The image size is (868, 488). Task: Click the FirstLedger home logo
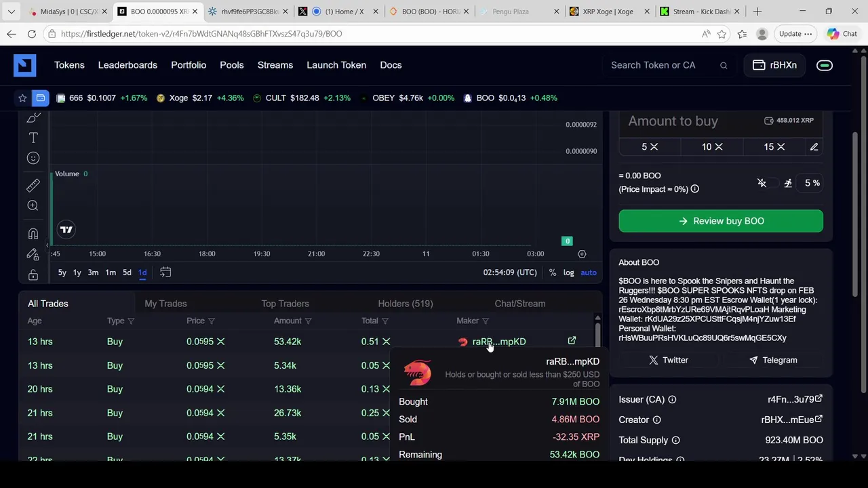click(x=24, y=65)
